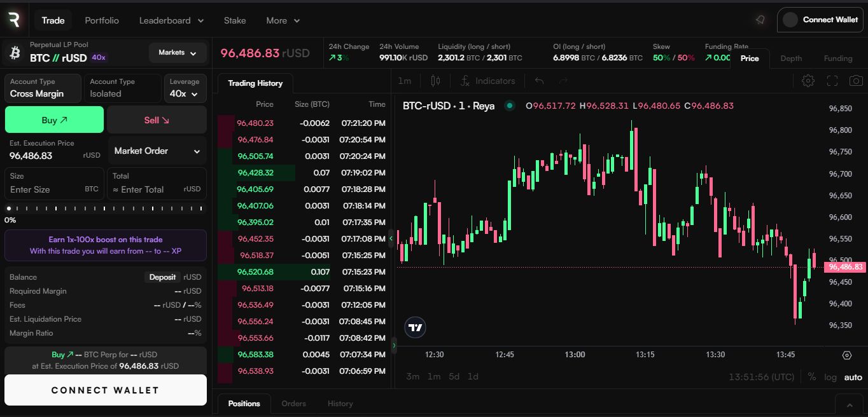
Task: Click the red Sell button
Action: (x=157, y=120)
